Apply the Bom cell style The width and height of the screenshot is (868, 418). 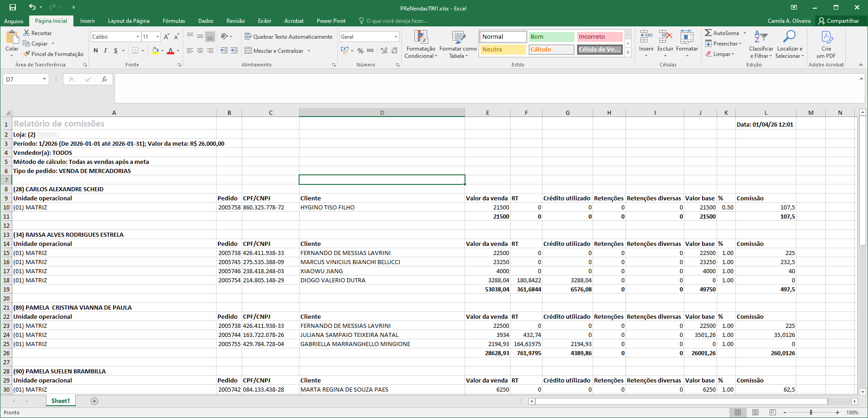tap(551, 37)
